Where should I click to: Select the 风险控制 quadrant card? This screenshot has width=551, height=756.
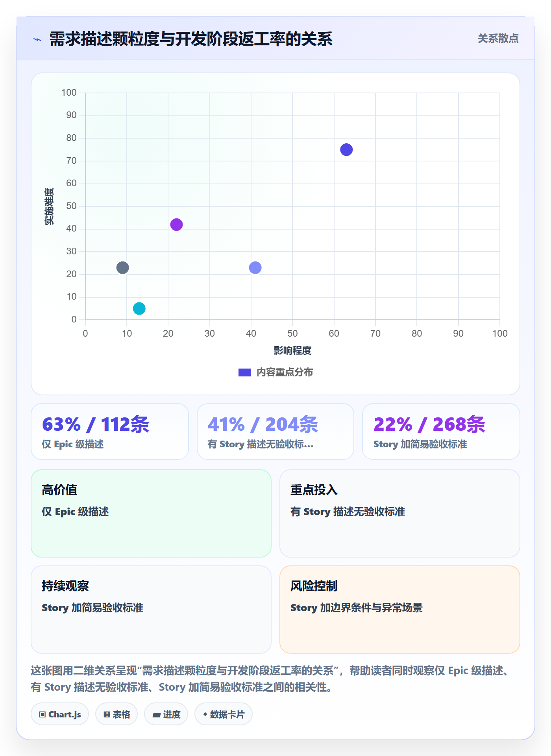[400, 610]
